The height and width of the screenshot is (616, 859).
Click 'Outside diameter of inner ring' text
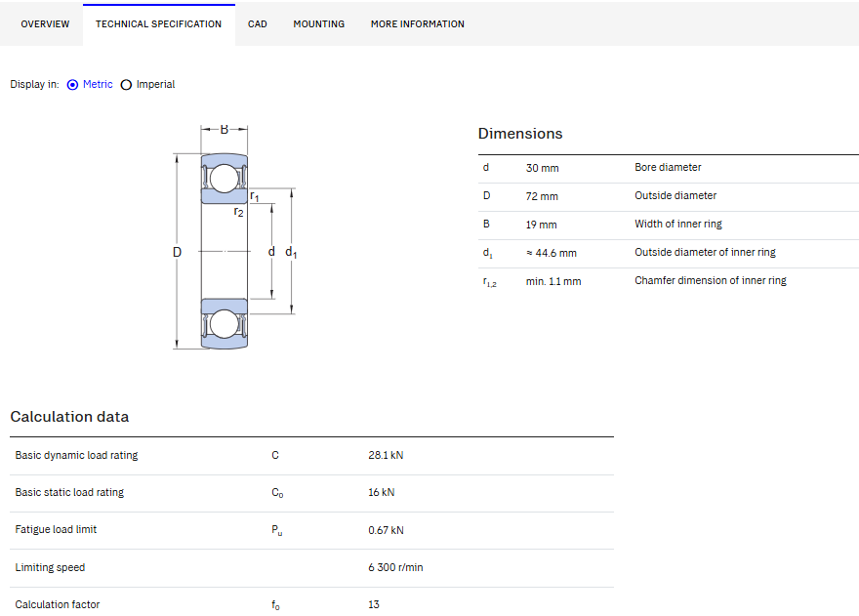[x=705, y=252]
